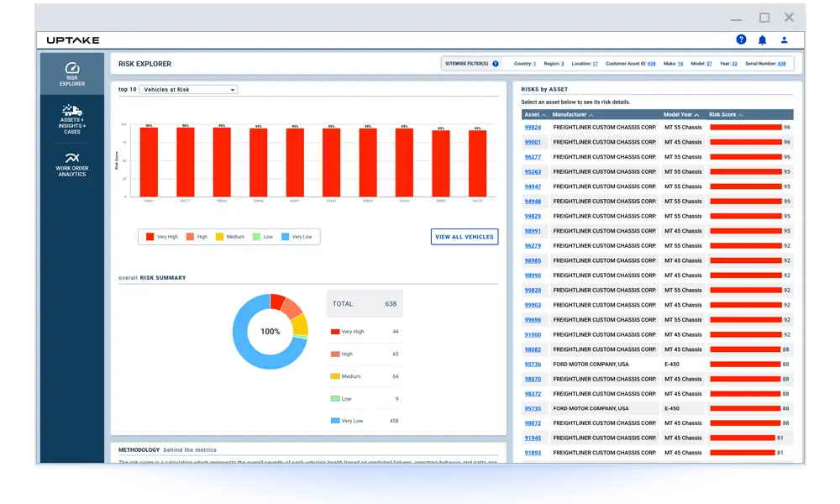Sort table by Risk Score arrow

click(740, 115)
